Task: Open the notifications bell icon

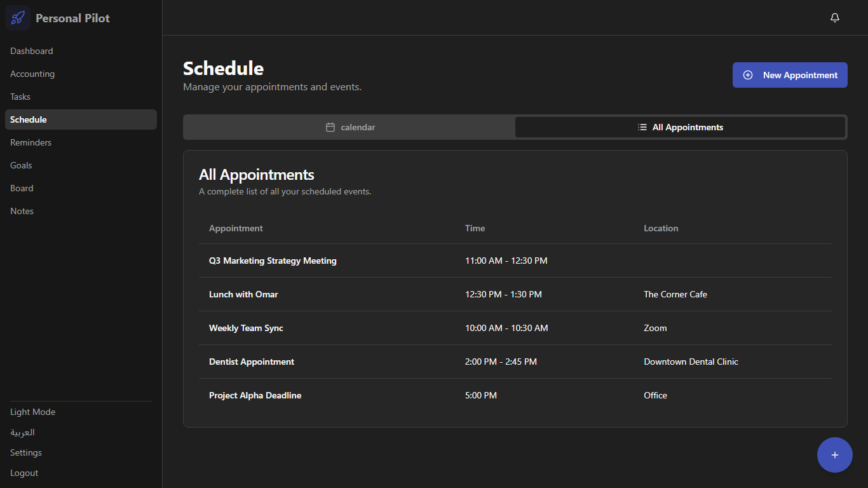Action: (835, 18)
